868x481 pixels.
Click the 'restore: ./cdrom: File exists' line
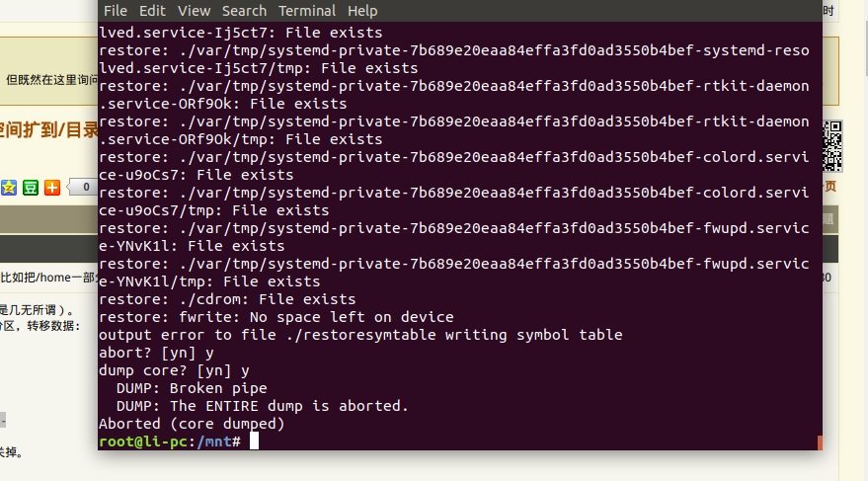pos(227,299)
